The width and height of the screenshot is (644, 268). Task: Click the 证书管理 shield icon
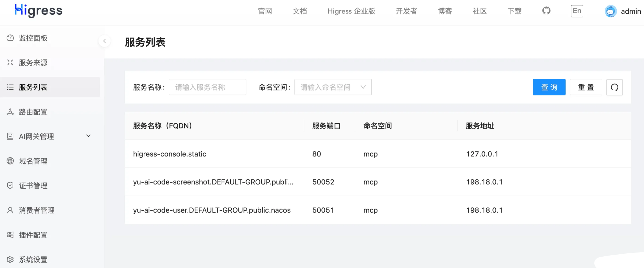point(10,185)
